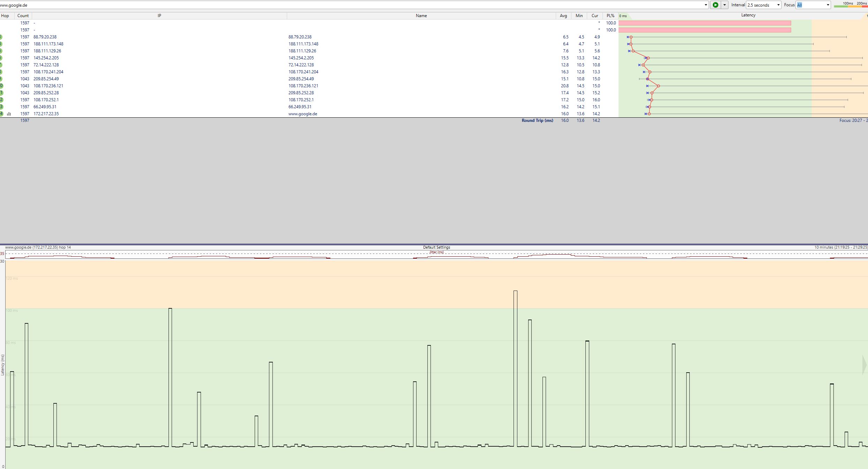868x469 pixels.
Task: Open the target address history dropdown arrow
Action: (706, 5)
